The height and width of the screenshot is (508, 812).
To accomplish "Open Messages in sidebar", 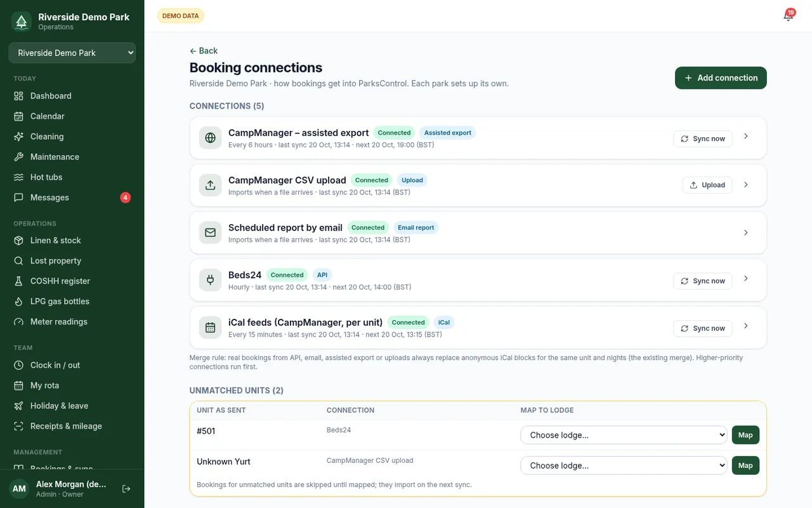I will [x=72, y=197].
